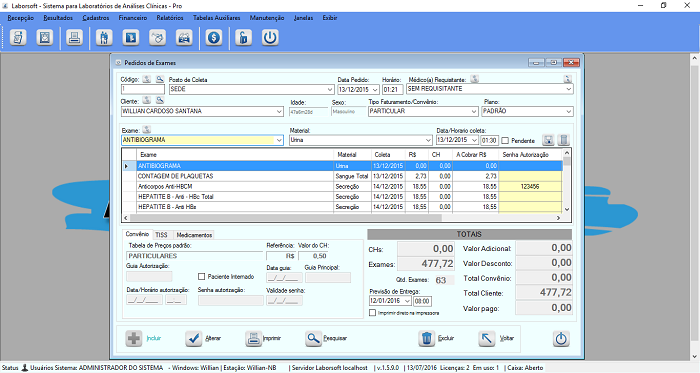Open the Exibir menu
700x373 pixels.
click(x=330, y=18)
